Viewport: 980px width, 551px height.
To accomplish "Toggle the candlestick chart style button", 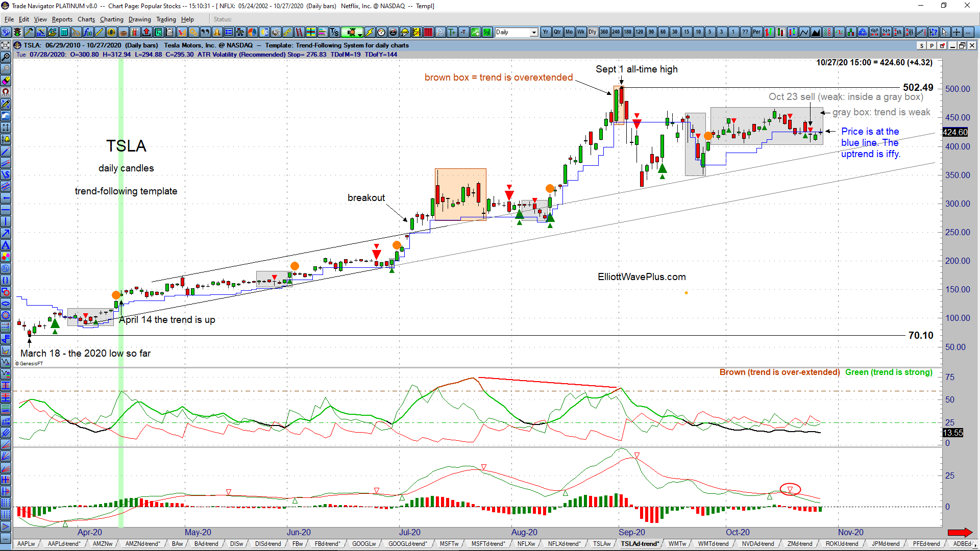I will click(781, 32).
